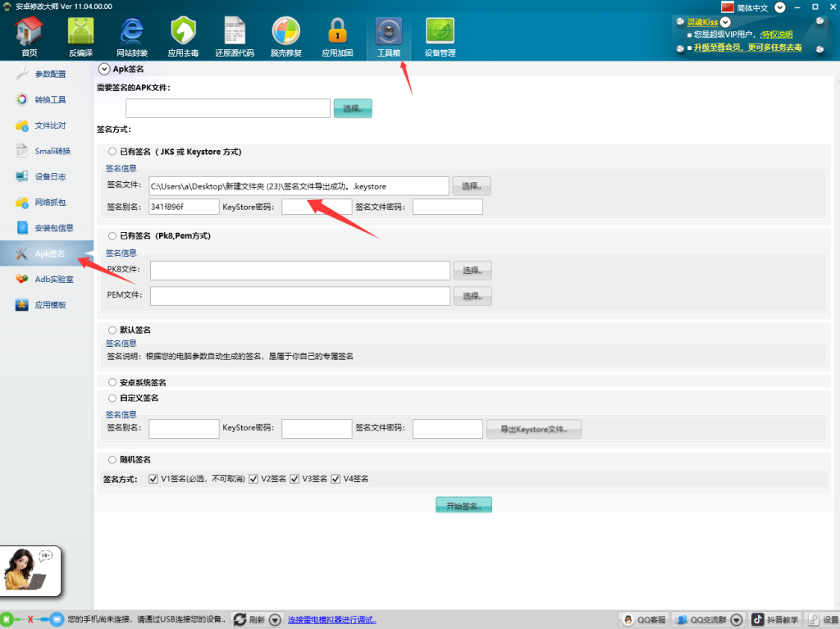Image resolution: width=840 pixels, height=629 pixels.
Task: Select the 默认签名 radio button
Action: click(x=112, y=330)
